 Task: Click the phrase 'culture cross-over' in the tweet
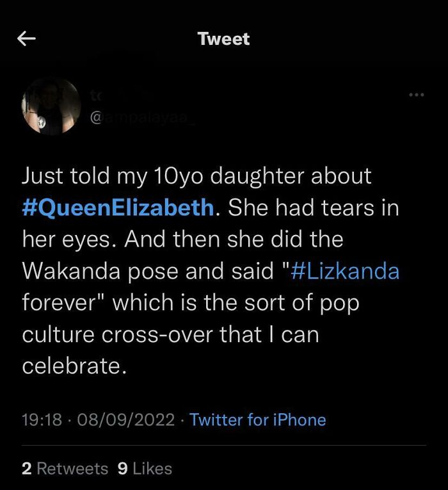tap(122, 334)
